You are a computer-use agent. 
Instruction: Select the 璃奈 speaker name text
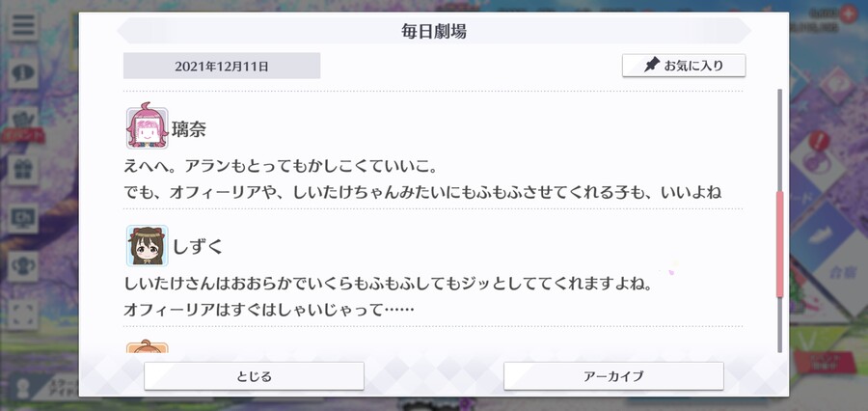(189, 129)
